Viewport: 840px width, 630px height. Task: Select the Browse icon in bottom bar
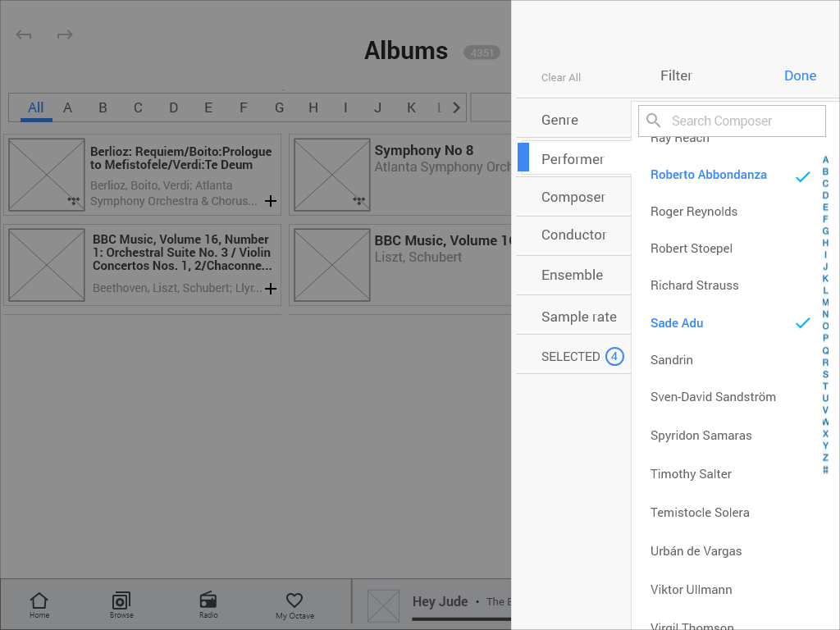pos(121,603)
